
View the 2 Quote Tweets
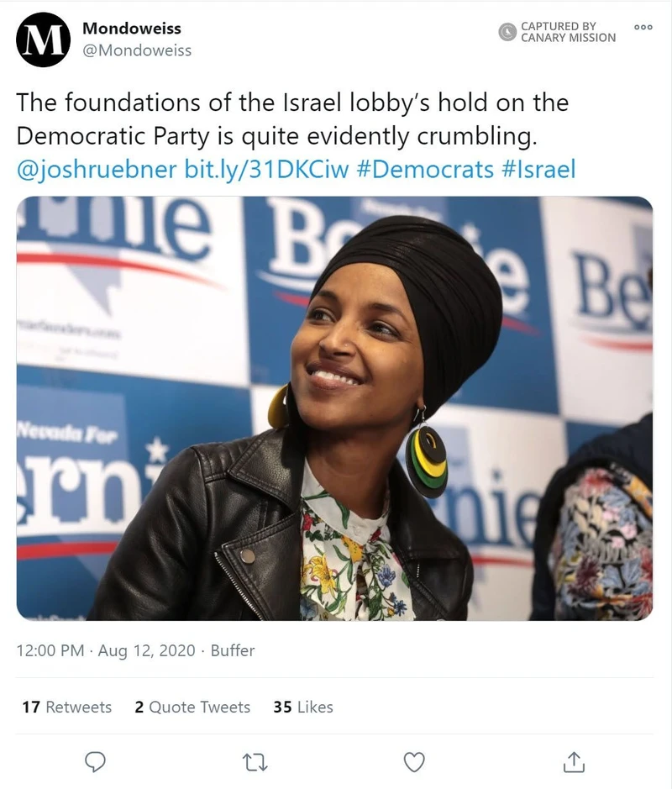pos(192,707)
